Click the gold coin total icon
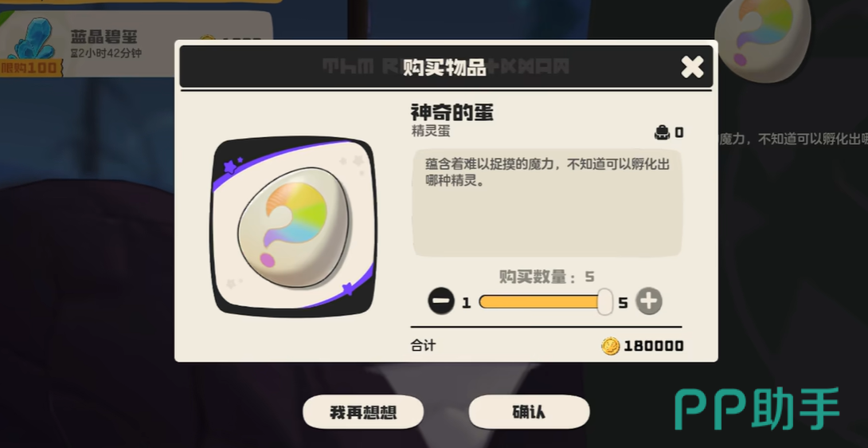Image resolution: width=868 pixels, height=448 pixels. pos(610,347)
